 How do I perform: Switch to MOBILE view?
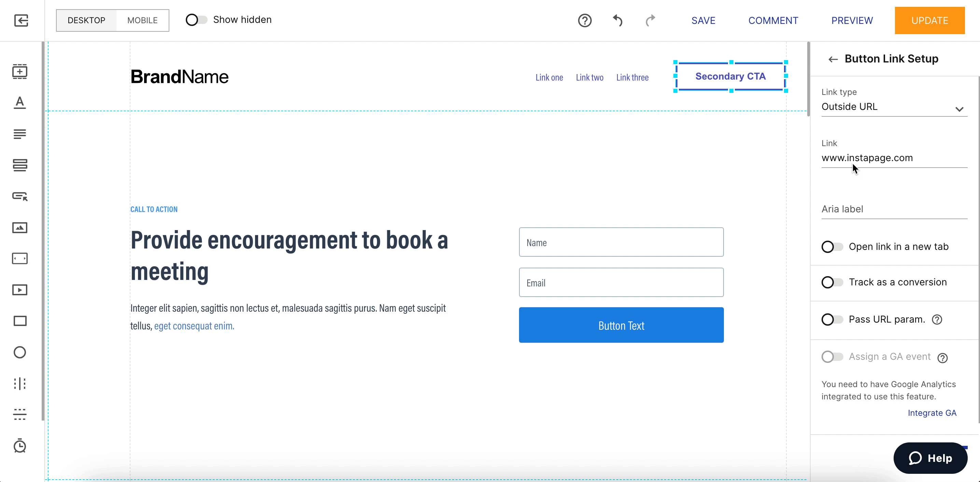click(142, 20)
